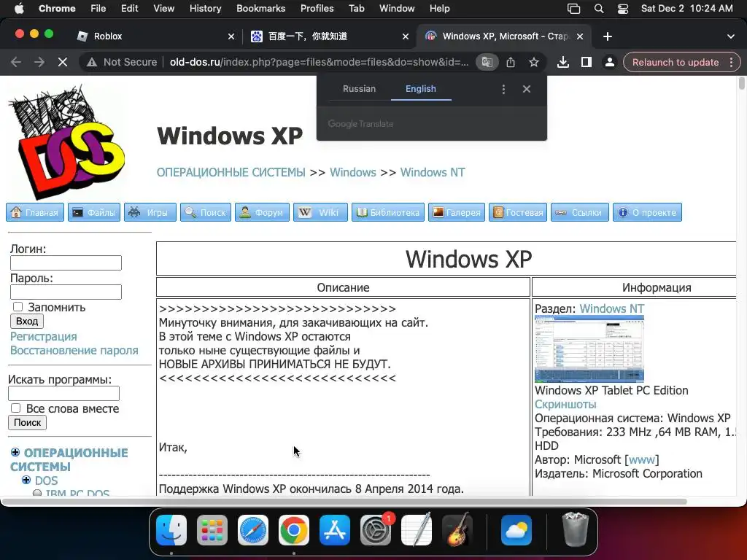Open tab search dropdown chevron
The image size is (747, 560).
tap(730, 36)
